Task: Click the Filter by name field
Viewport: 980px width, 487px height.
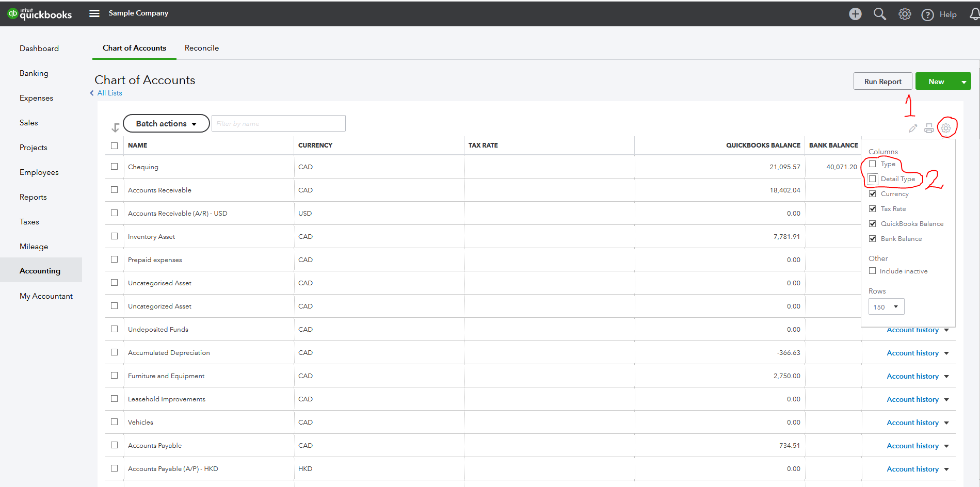Action: pyautogui.click(x=279, y=124)
